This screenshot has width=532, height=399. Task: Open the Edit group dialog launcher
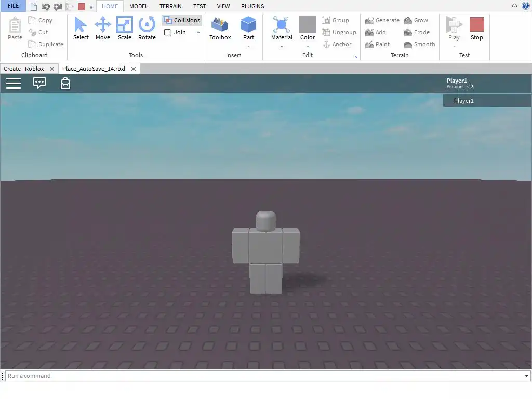(355, 56)
